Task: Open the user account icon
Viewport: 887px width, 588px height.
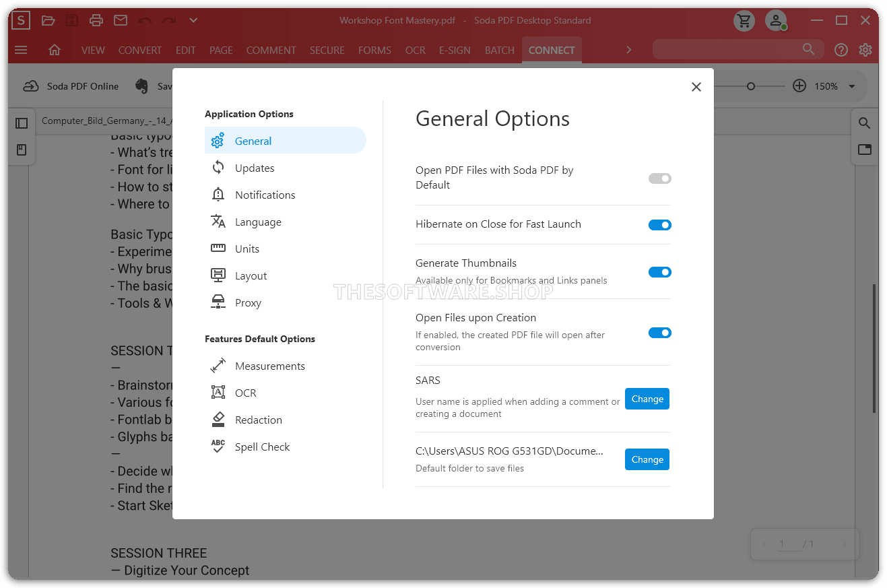Action: click(777, 21)
